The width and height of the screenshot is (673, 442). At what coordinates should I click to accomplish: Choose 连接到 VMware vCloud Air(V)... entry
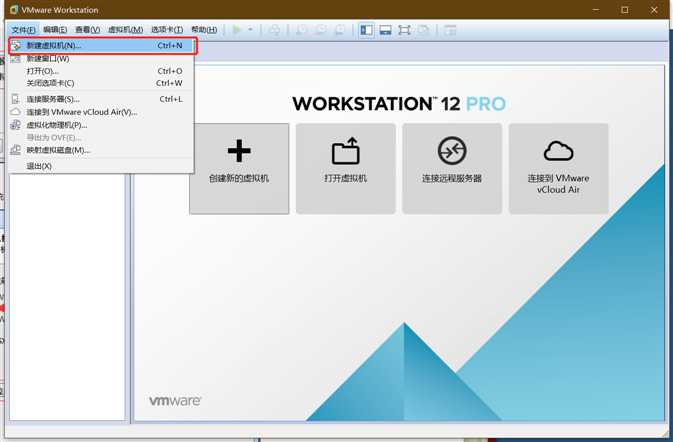pos(101,112)
